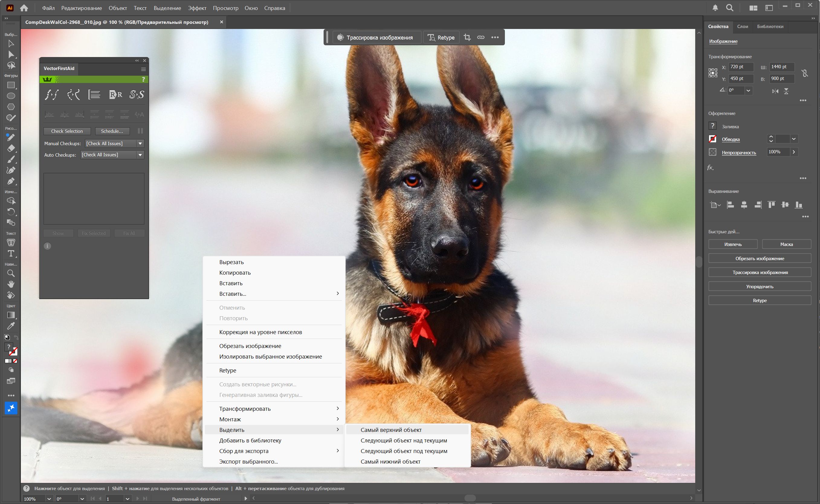Click the Flip horizontal icon in Transform

[x=775, y=91]
